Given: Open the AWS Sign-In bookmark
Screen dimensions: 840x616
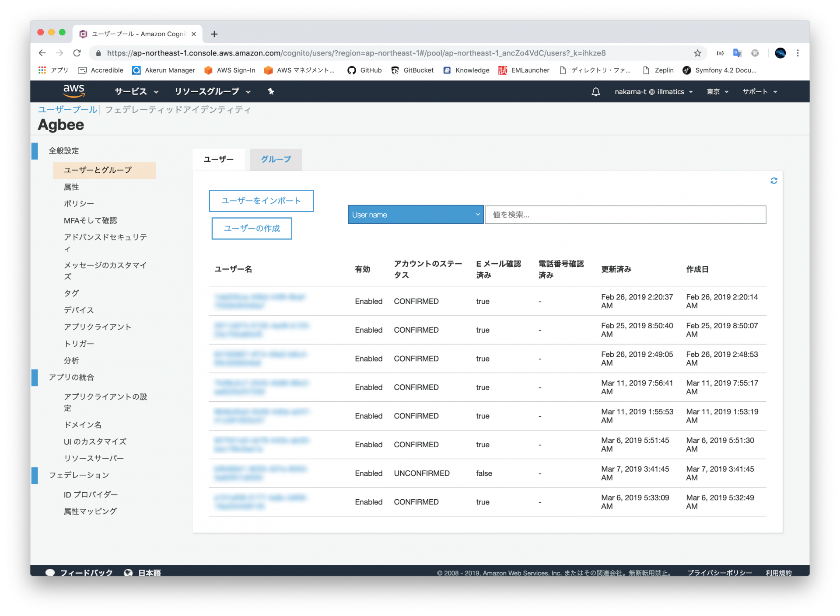Looking at the screenshot, I should 230,70.
